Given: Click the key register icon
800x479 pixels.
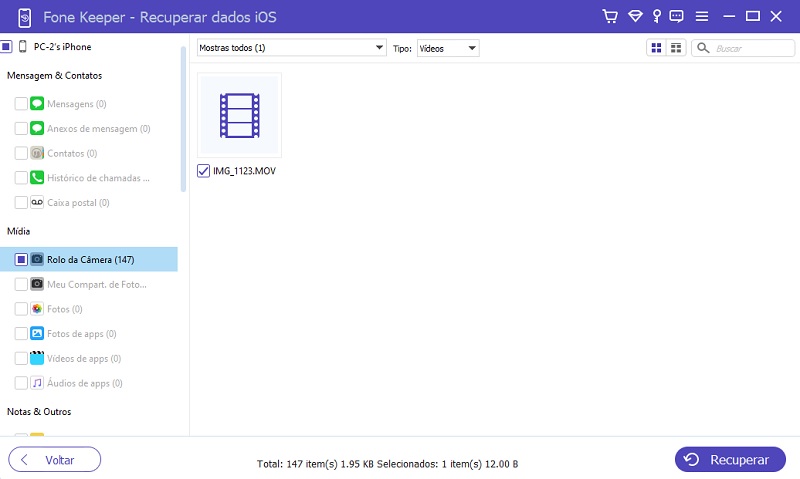Looking at the screenshot, I should point(657,16).
